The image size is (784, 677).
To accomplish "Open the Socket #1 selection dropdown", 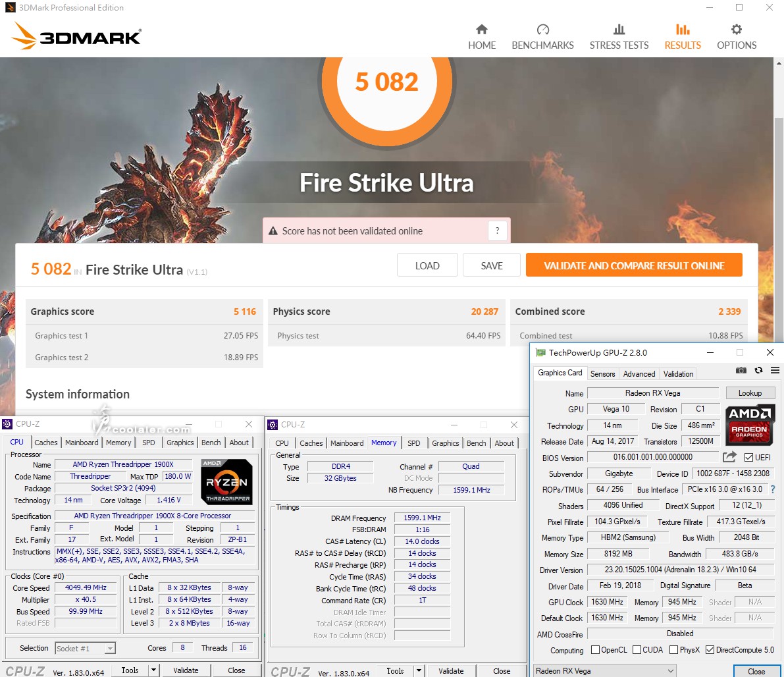I will [86, 649].
